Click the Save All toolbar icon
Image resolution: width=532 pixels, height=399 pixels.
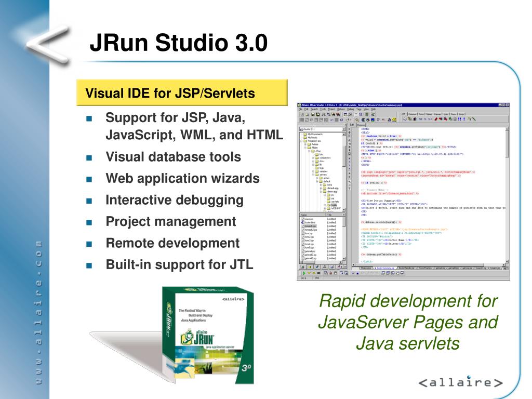pos(317,114)
